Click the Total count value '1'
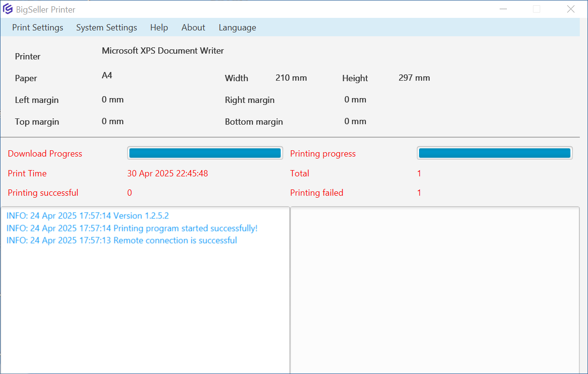The image size is (588, 374). click(419, 173)
